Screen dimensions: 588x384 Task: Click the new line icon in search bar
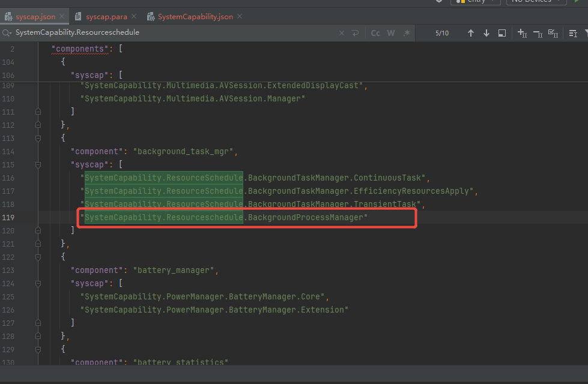(x=355, y=33)
